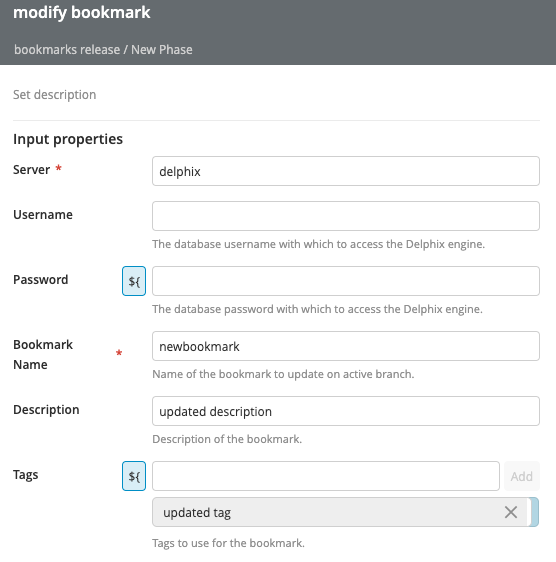Edit the Bookmark Name field newbookmark
This screenshot has height=562, width=556.
pyautogui.click(x=346, y=346)
